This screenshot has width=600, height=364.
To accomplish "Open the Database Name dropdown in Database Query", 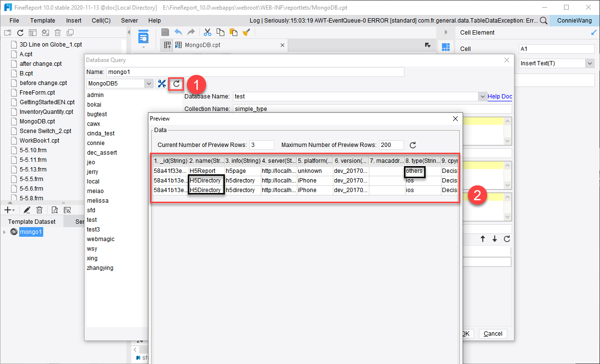I will click(x=483, y=96).
